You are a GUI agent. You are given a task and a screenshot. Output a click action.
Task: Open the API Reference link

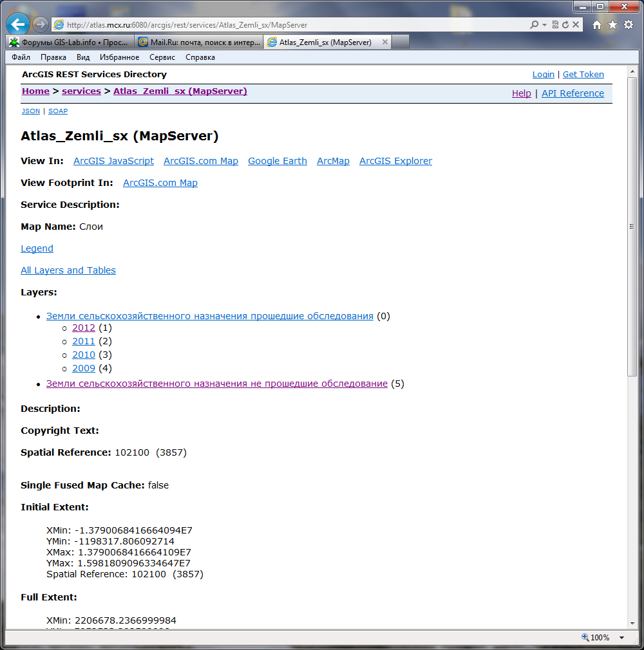click(x=573, y=93)
